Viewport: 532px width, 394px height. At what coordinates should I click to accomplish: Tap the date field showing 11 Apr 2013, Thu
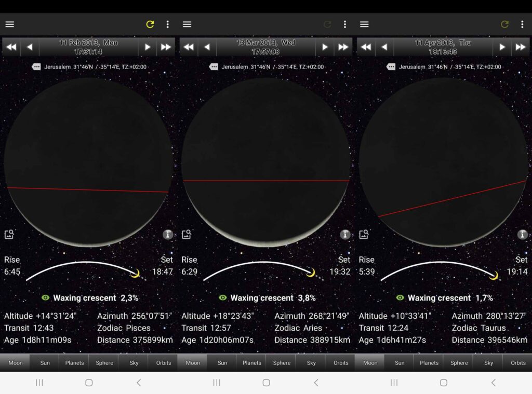tap(443, 47)
